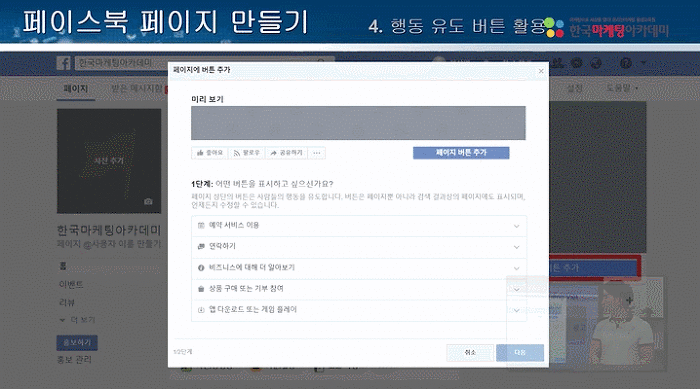This screenshot has width=700, height=389.
Task: Click the gray cover preview image in dialog
Action: point(358,123)
